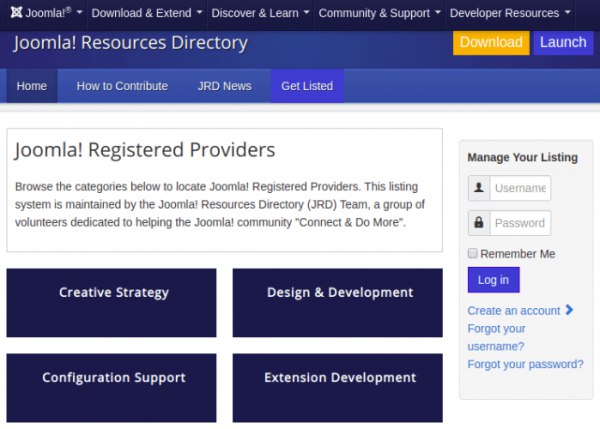Open the Creative Strategy category
The image size is (600, 429).
point(111,303)
